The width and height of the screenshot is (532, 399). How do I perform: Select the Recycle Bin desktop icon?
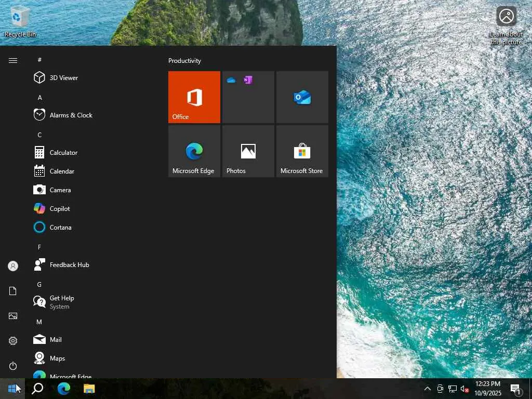pyautogui.click(x=20, y=22)
